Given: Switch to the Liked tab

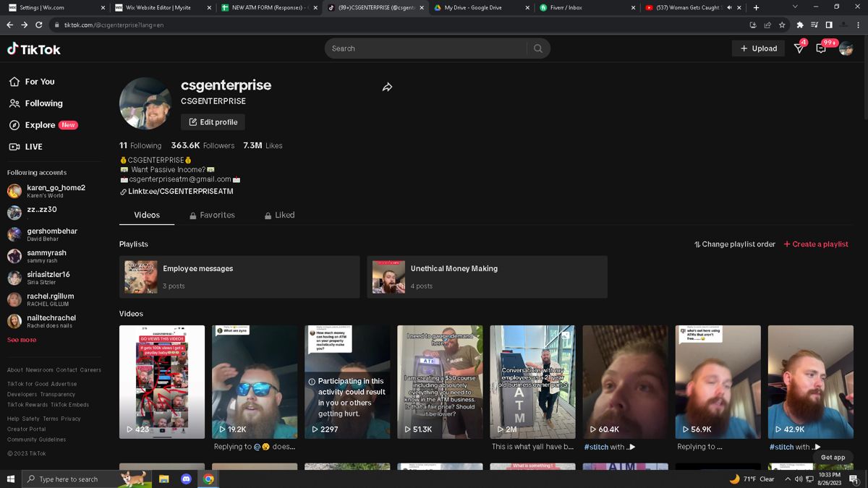Looking at the screenshot, I should [279, 215].
